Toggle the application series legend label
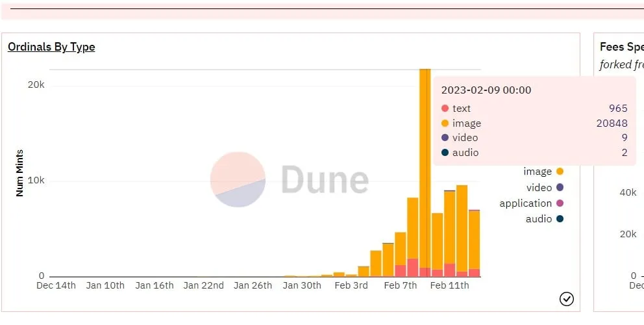The image size is (644, 325). coord(525,203)
